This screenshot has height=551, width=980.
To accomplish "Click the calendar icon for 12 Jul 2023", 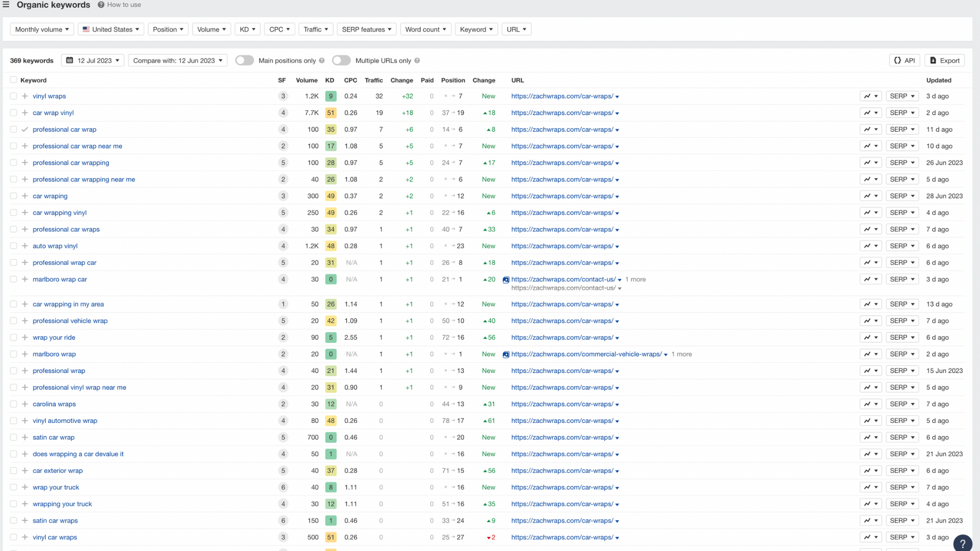I will point(70,60).
